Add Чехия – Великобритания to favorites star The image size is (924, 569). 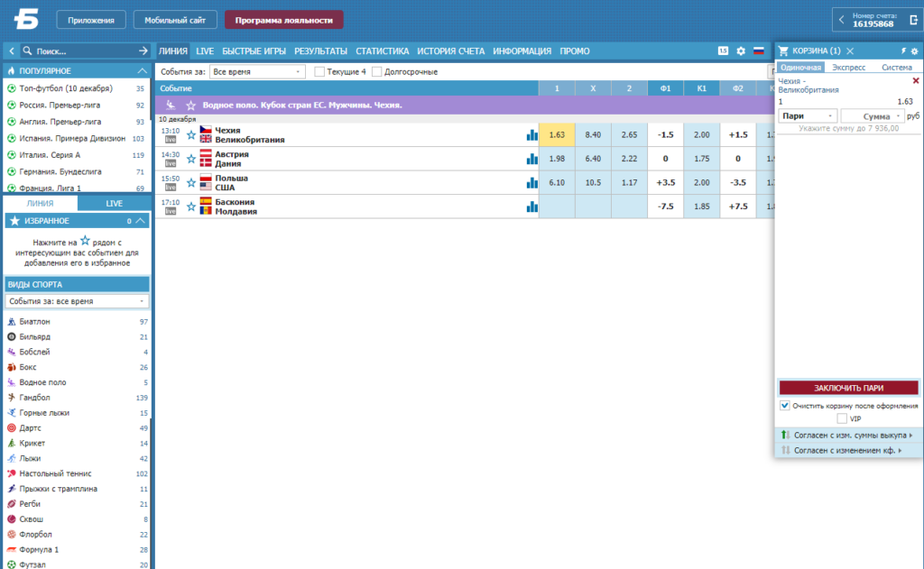tap(191, 135)
